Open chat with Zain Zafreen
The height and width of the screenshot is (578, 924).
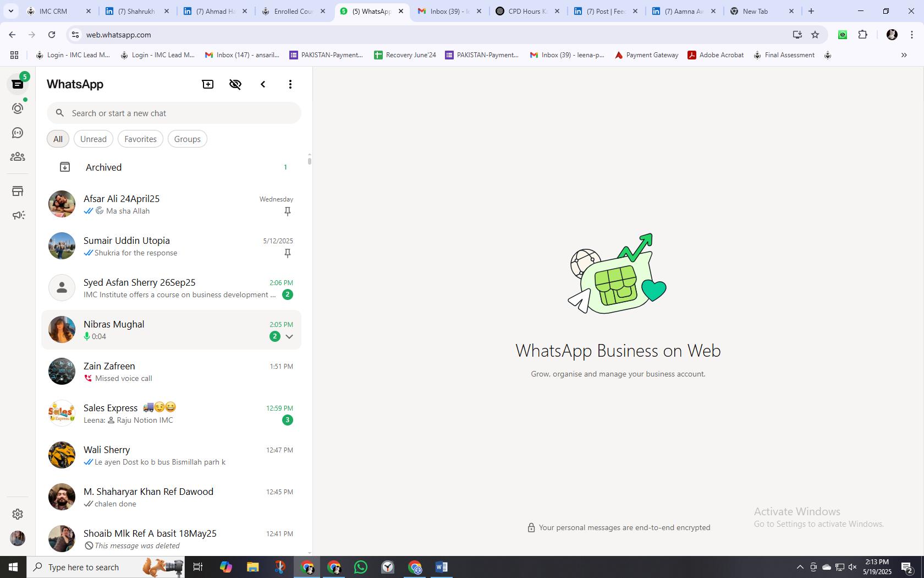pyautogui.click(x=172, y=372)
